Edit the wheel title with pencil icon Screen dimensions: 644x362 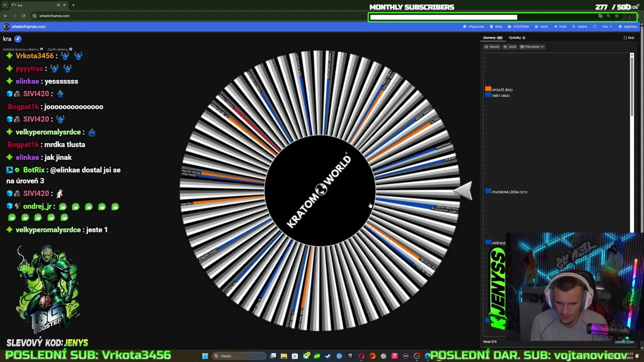pos(18,39)
